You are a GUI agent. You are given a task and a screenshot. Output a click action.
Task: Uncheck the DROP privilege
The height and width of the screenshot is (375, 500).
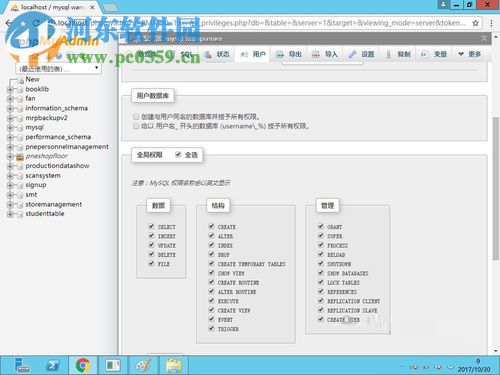click(x=211, y=254)
